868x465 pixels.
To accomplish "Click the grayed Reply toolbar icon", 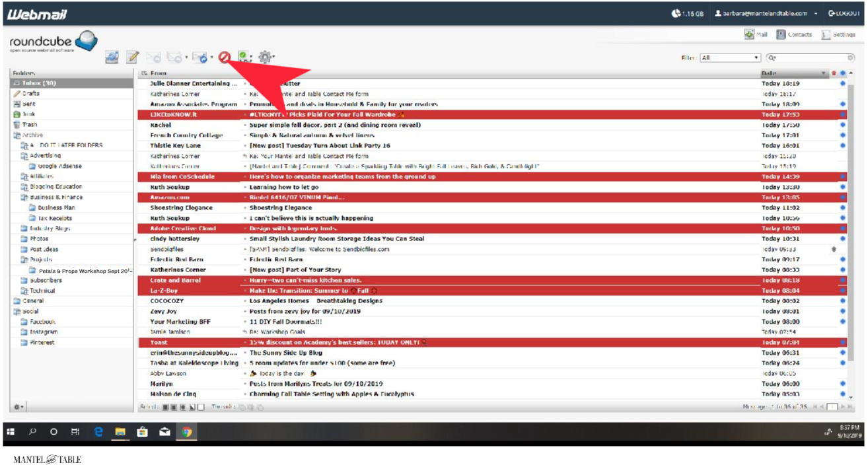I will [x=154, y=57].
